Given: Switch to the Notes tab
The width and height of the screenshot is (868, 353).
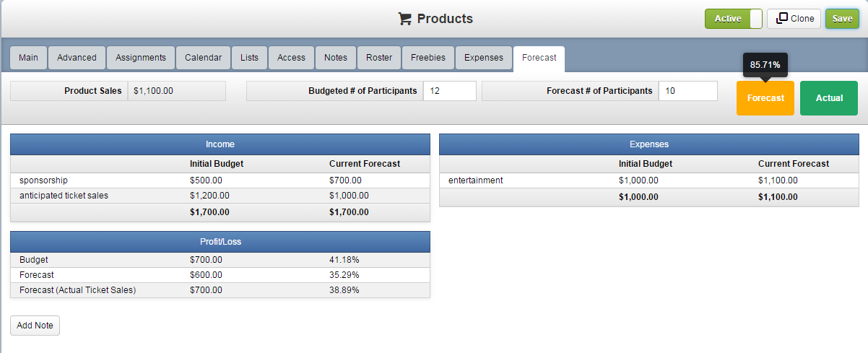Looking at the screenshot, I should point(336,58).
